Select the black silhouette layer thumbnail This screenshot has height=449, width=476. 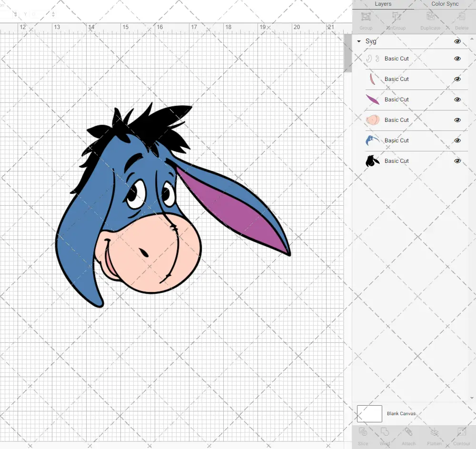pos(373,161)
